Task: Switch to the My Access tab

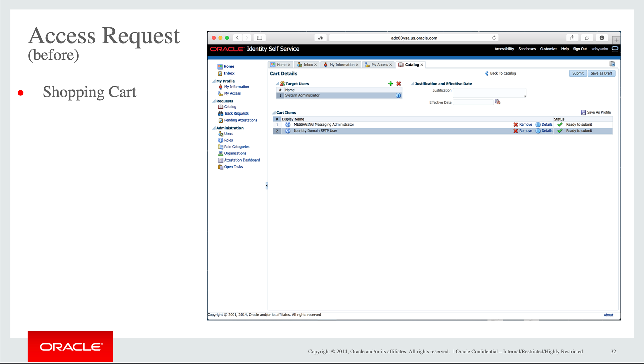Action: click(x=379, y=65)
